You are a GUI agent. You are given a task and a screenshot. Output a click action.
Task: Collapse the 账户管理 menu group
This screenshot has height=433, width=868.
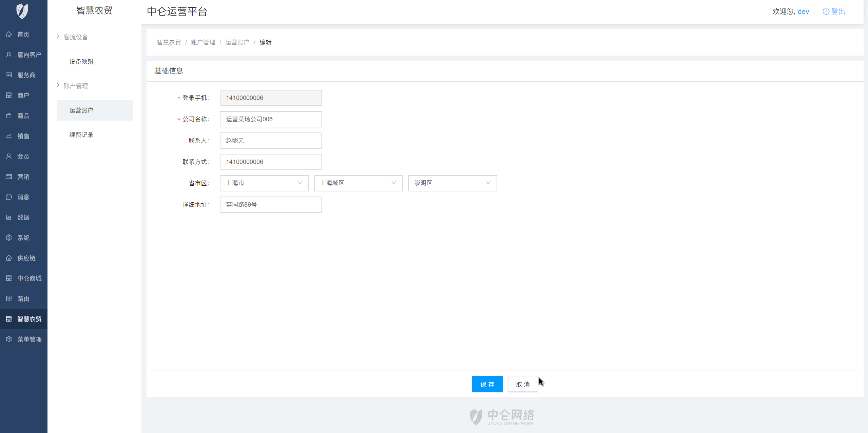[x=75, y=86]
